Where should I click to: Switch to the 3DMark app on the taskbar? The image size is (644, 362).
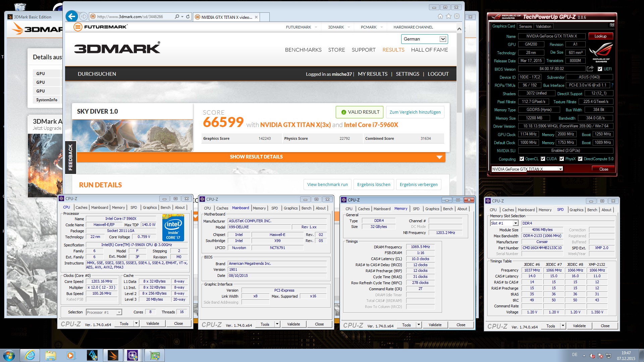tap(113, 355)
